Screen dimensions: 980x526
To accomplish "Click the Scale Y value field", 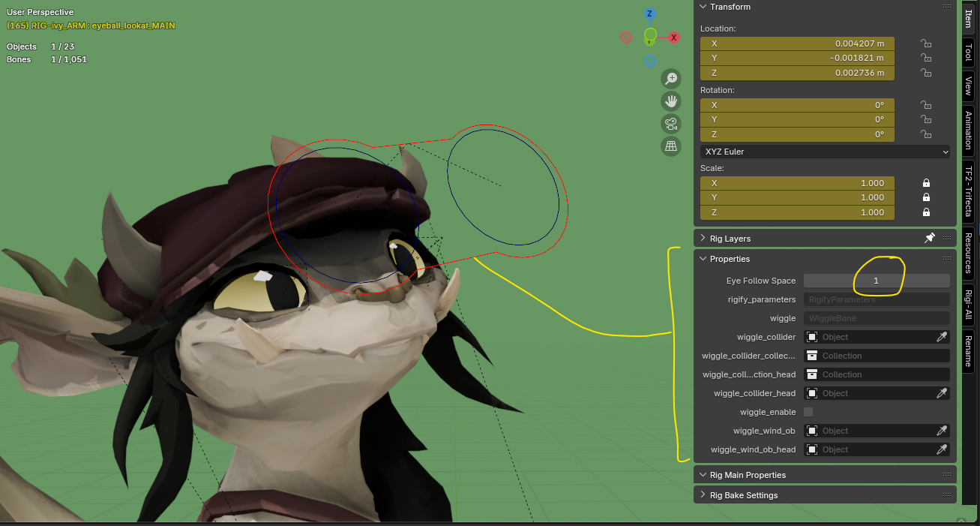I will pos(797,197).
